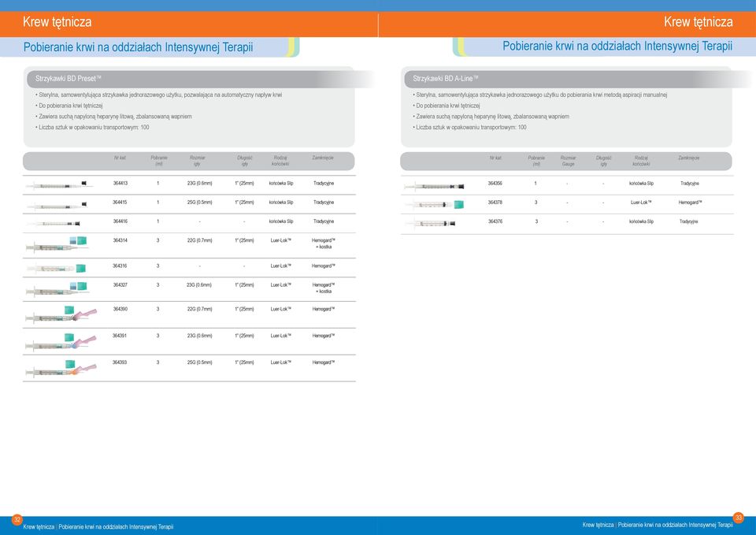Click the "22G (0.7mm)" cell in row 364314

pos(199,240)
